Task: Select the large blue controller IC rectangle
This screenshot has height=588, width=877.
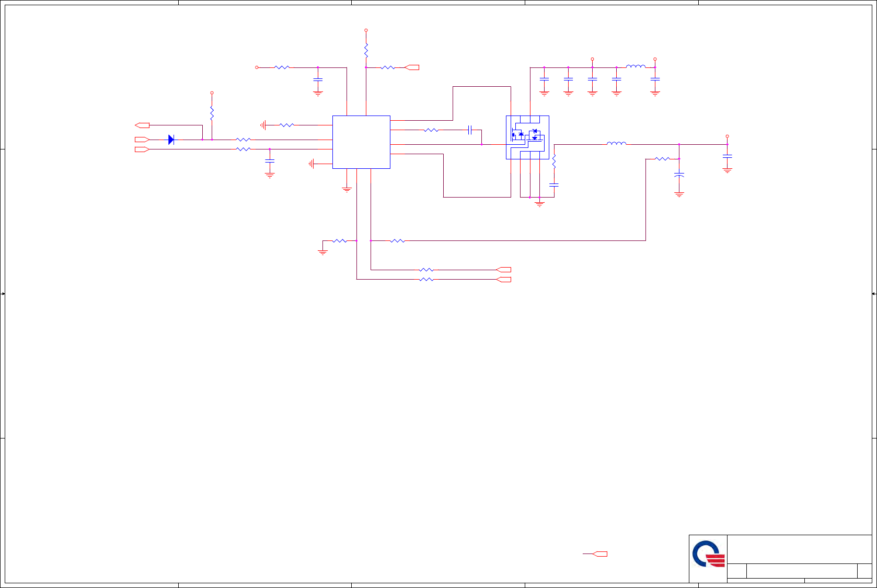Action: point(361,142)
